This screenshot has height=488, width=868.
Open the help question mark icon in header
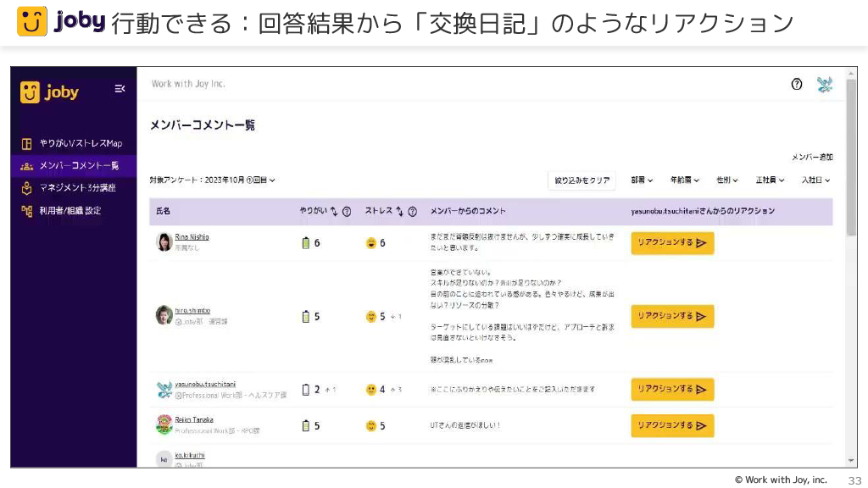point(796,84)
